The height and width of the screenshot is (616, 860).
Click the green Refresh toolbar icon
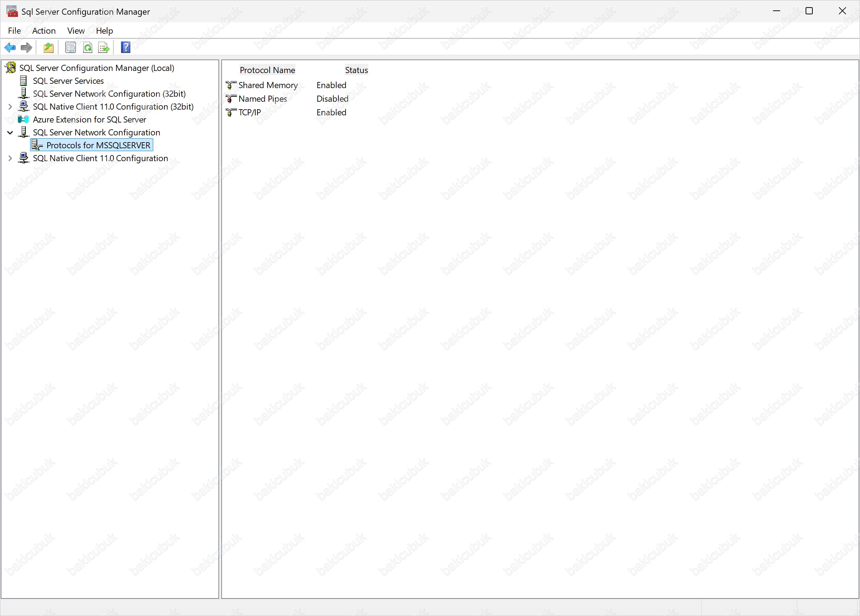pos(88,47)
